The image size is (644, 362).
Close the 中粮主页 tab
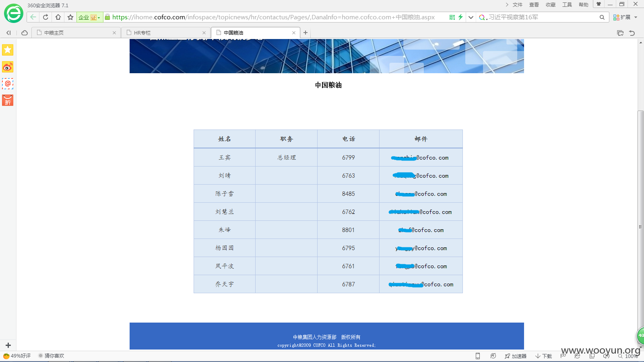(x=114, y=33)
